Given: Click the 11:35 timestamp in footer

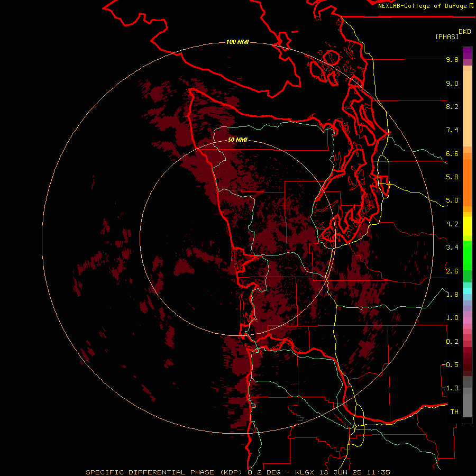Looking at the screenshot, I should click(379, 472).
